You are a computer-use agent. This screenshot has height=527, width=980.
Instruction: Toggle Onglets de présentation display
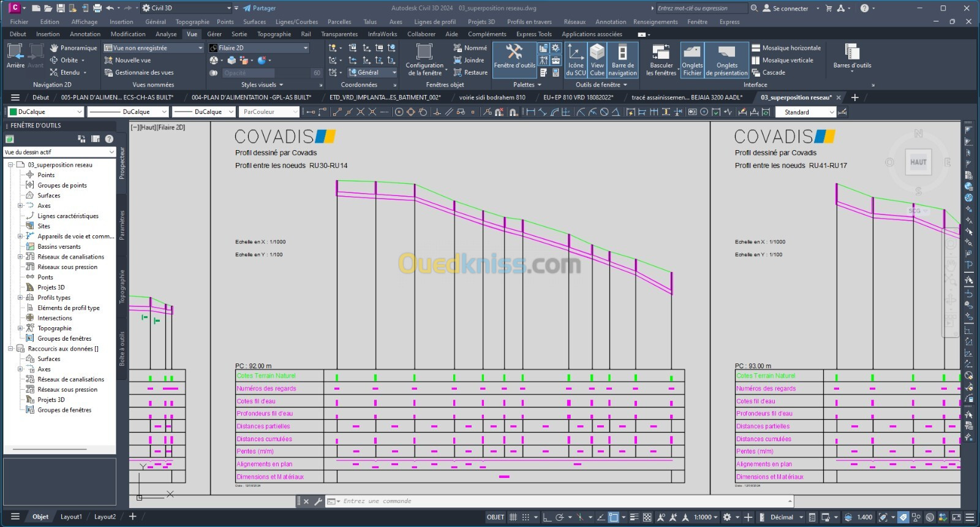(x=727, y=60)
